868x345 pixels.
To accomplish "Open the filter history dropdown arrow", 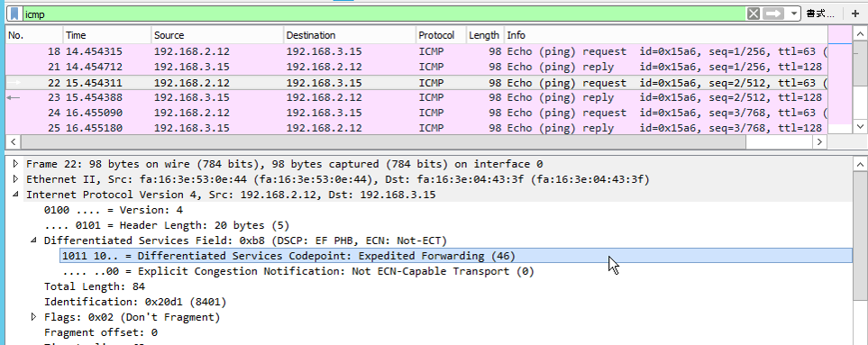I will tap(794, 14).
